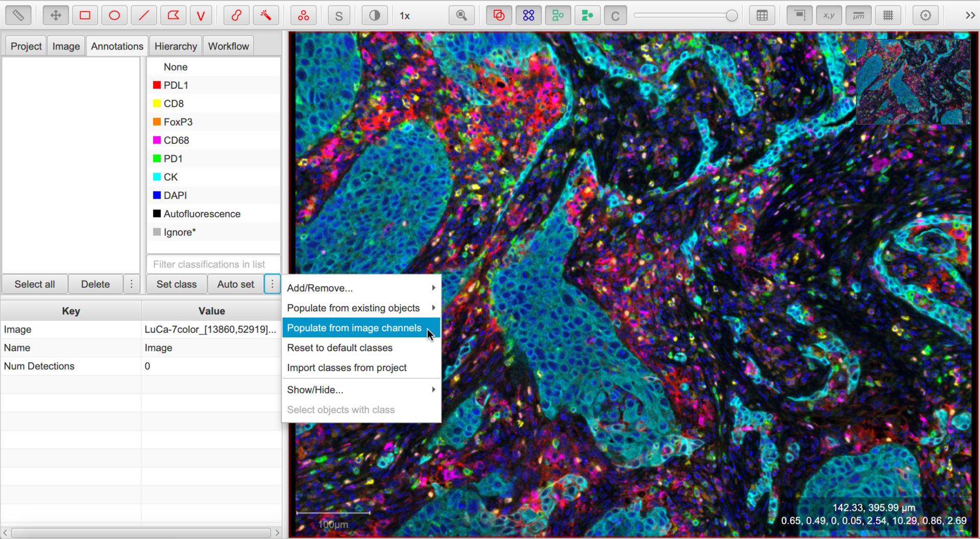
Task: Toggle the scalebar display
Action: pos(859,15)
